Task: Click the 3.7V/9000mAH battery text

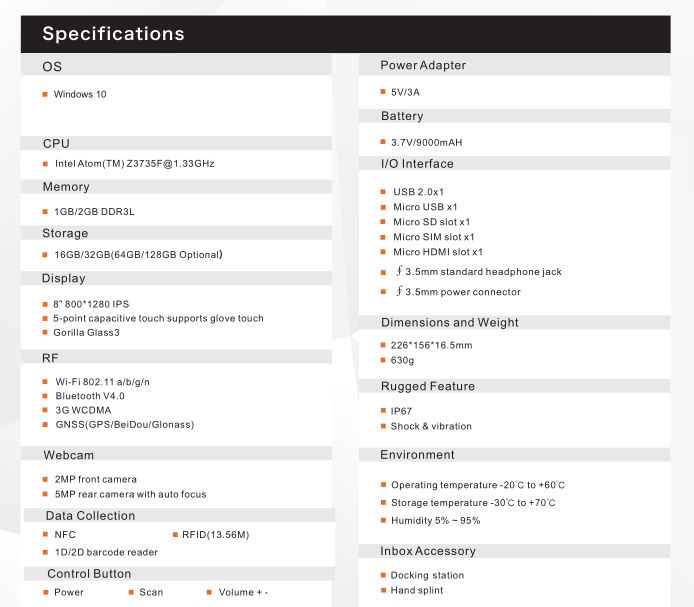Action: pyautogui.click(x=426, y=143)
